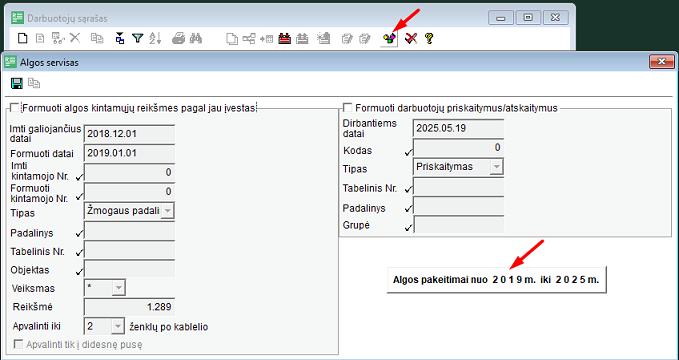679x360 pixels.
Task: Click the Imti galiojančius datai field 2018.12.01
Action: (x=129, y=134)
